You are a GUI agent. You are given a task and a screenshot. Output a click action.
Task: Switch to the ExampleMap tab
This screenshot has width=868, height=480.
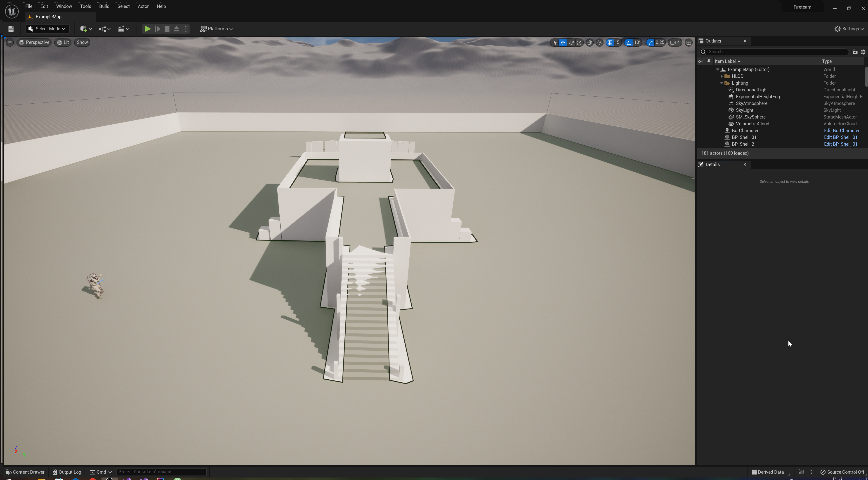coord(60,17)
